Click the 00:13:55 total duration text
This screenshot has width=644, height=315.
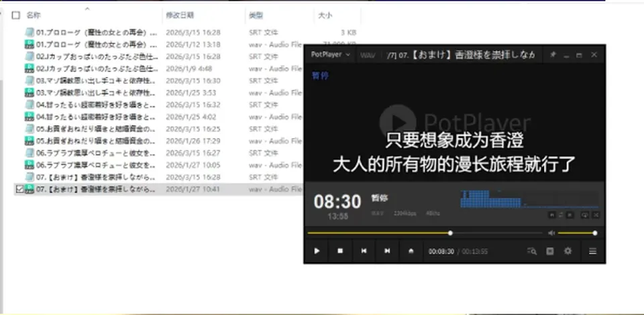475,251
